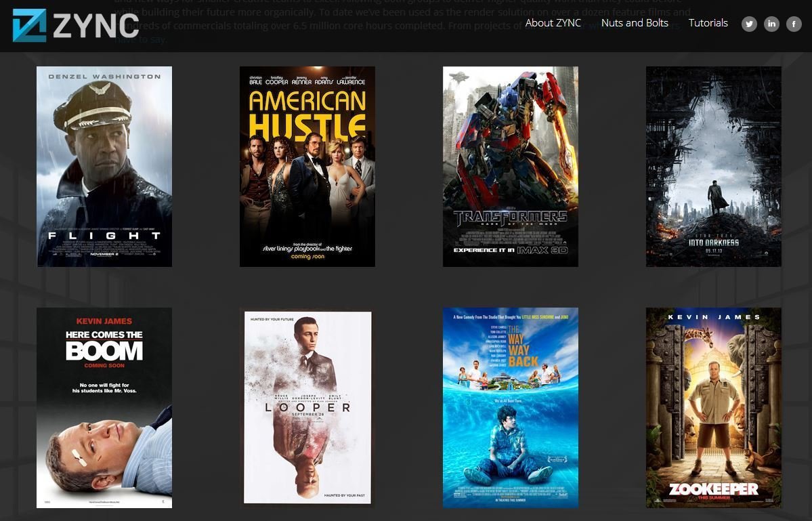812x521 pixels.
Task: Open the LinkedIn social icon
Action: tap(771, 24)
